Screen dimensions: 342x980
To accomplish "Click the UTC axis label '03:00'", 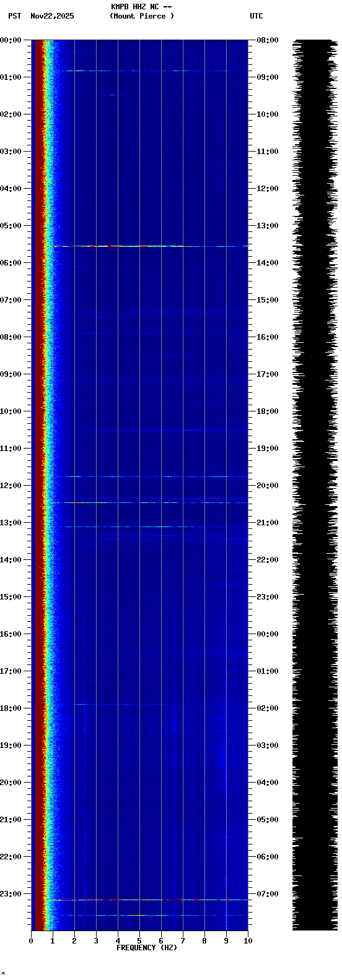I will coord(267,746).
